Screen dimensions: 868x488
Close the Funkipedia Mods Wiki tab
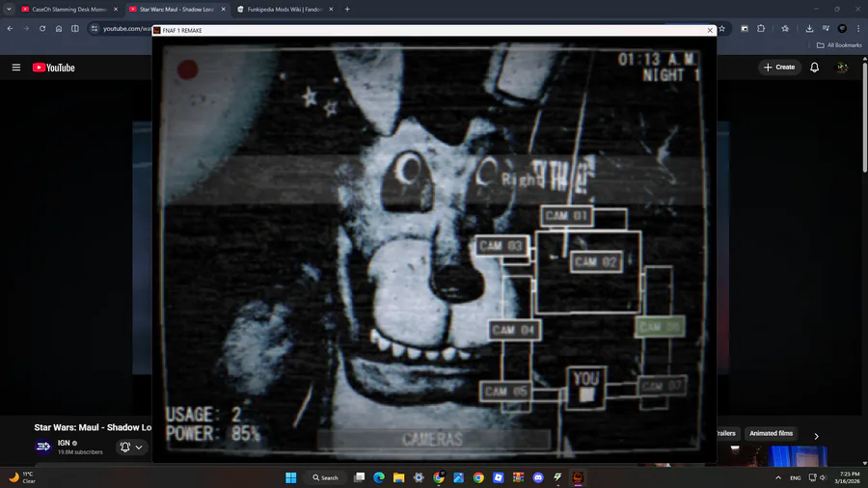click(331, 10)
